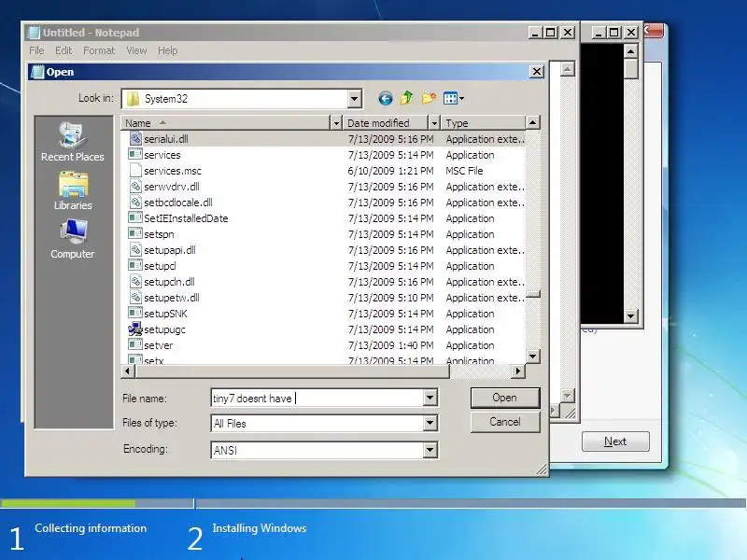
Task: Expand the Look in System32 dropdown
Action: [354, 99]
